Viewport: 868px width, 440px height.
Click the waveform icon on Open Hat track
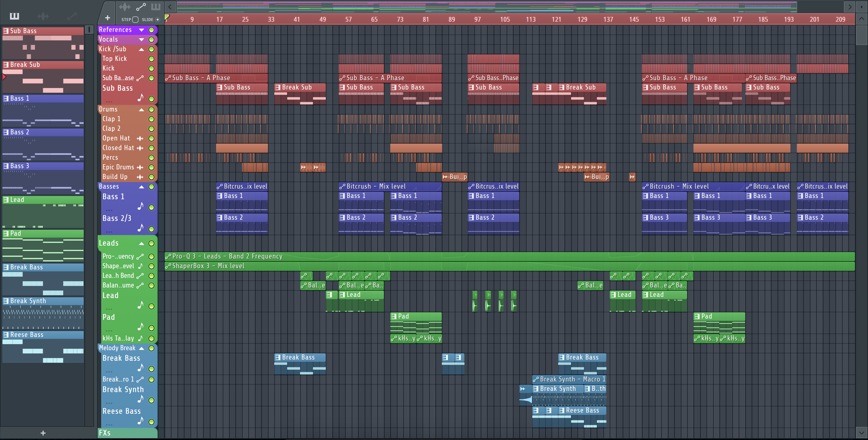pyautogui.click(x=140, y=138)
